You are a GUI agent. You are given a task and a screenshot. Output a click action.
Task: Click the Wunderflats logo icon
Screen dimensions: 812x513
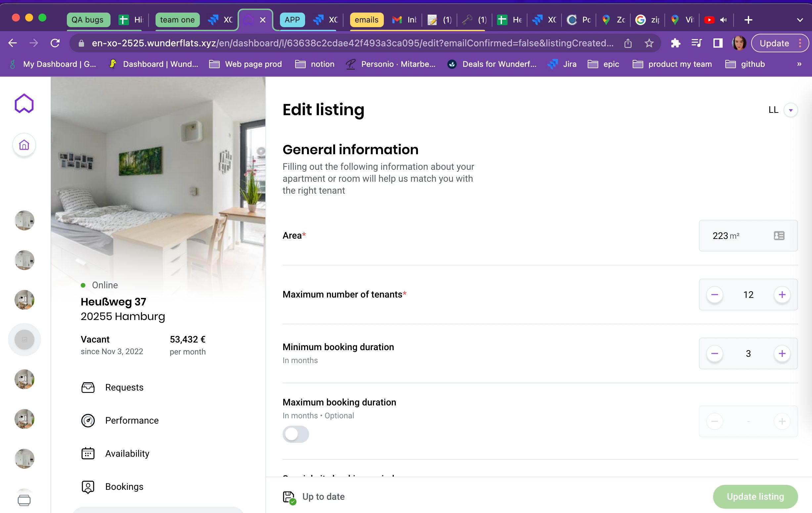pos(24,104)
